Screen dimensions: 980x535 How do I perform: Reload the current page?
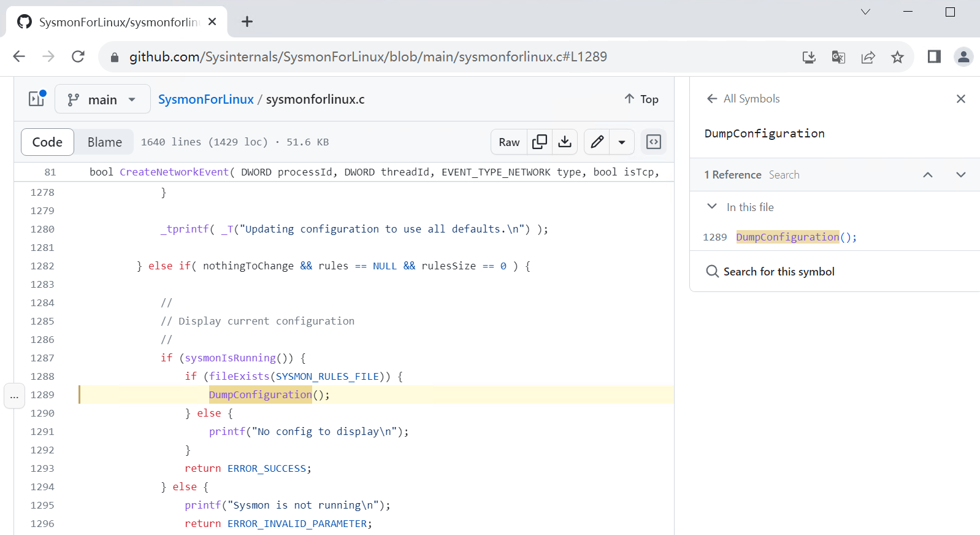(78, 56)
